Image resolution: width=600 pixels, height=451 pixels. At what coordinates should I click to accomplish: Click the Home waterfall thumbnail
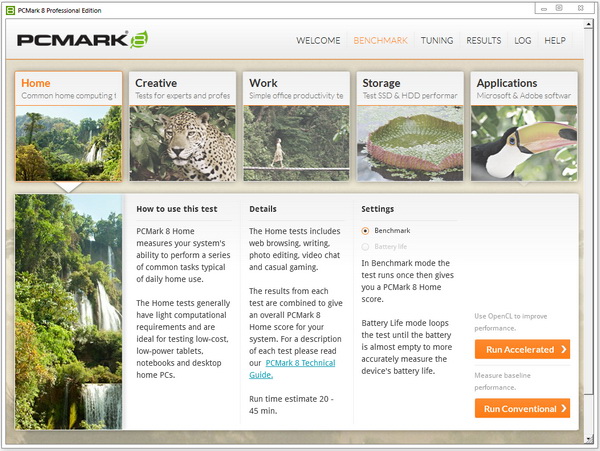pyautogui.click(x=68, y=143)
